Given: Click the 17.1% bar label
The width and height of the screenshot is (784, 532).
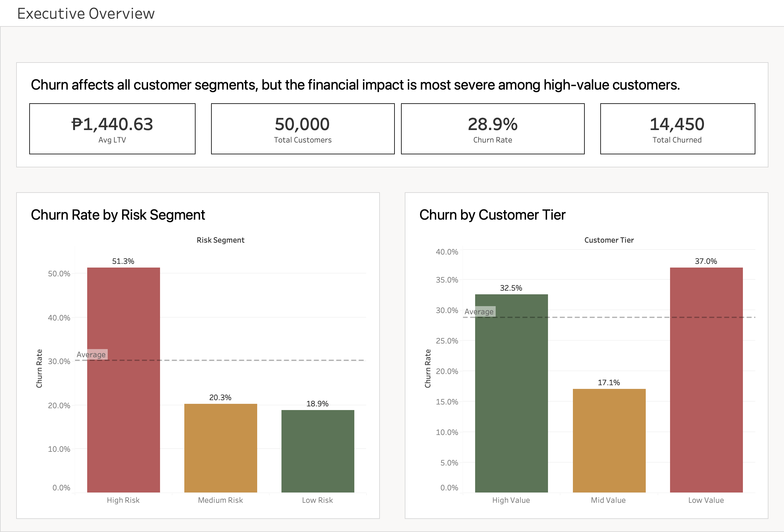Looking at the screenshot, I should point(609,382).
